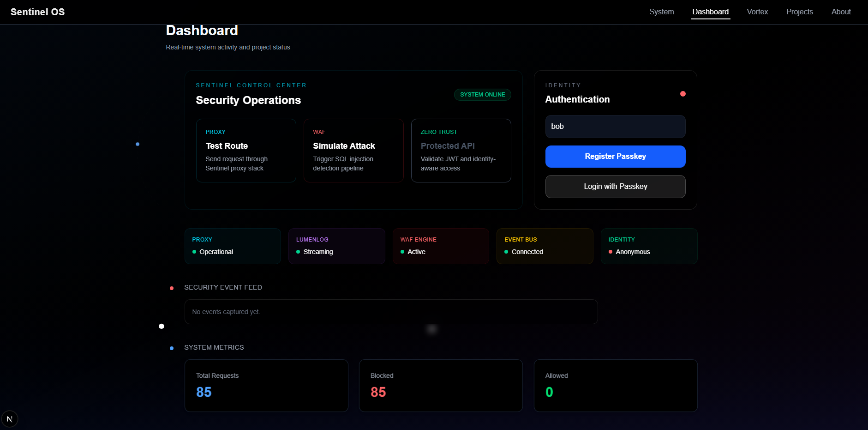Click the SYSTEM METRICS heading
This screenshot has width=868, height=430.
[214, 347]
